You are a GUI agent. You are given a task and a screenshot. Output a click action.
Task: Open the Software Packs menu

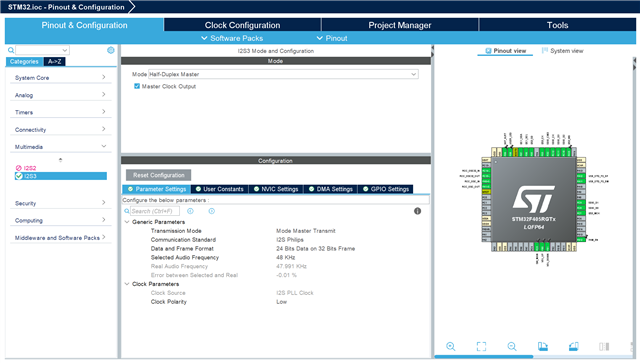click(x=232, y=38)
